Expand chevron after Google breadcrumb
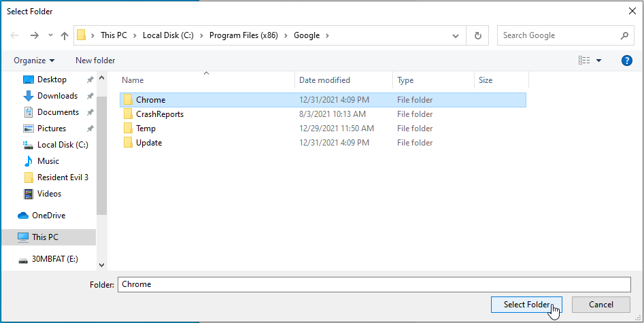644x323 pixels. click(327, 35)
